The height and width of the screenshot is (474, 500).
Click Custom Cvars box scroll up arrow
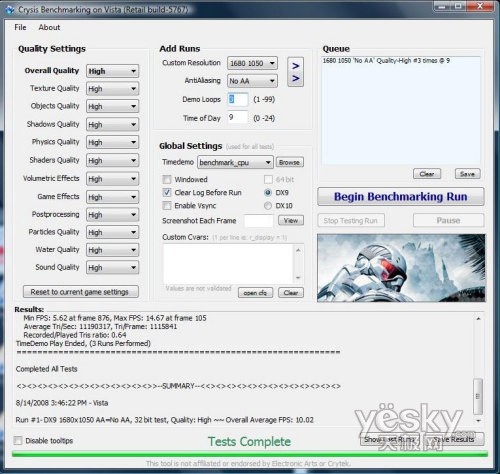pos(298,250)
